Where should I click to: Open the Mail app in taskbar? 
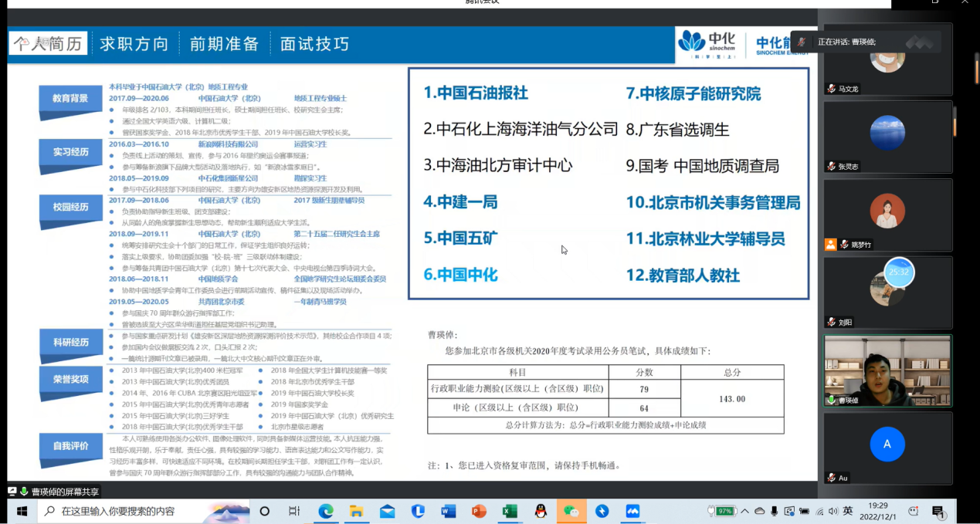pyautogui.click(x=387, y=511)
